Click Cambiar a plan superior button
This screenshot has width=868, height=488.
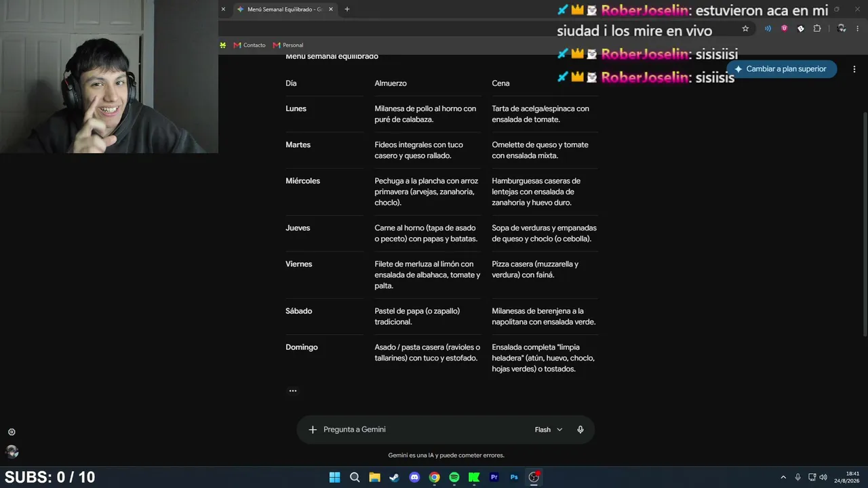(781, 69)
